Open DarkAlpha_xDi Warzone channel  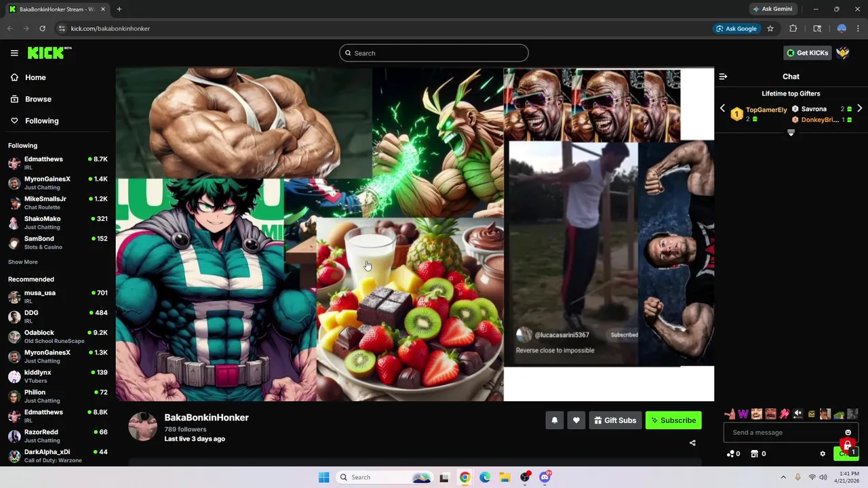(58, 455)
